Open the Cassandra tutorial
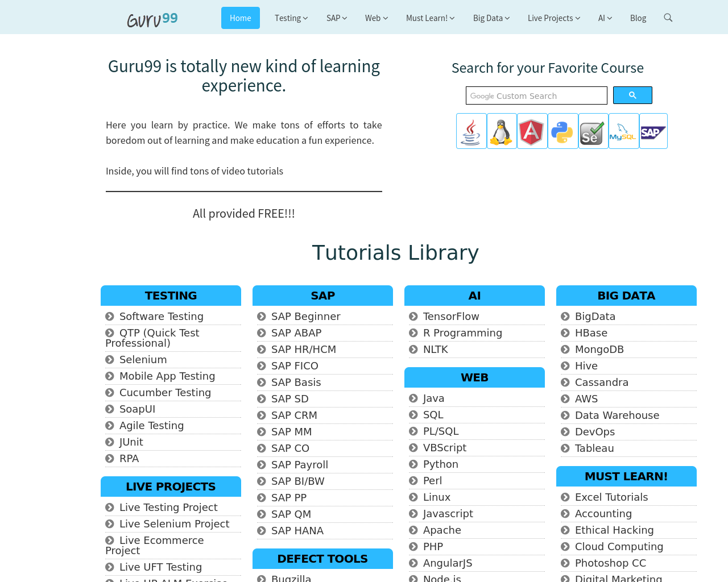This screenshot has height=582, width=728. (602, 383)
